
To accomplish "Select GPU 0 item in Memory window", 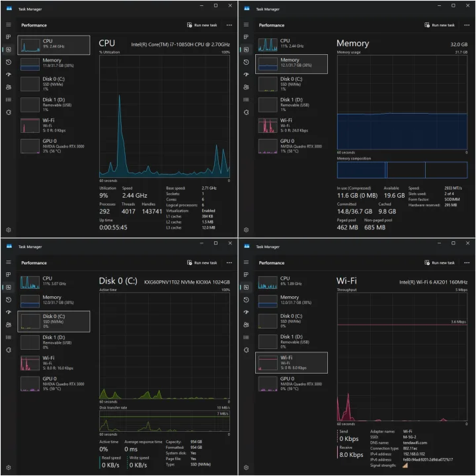I will (x=292, y=145).
